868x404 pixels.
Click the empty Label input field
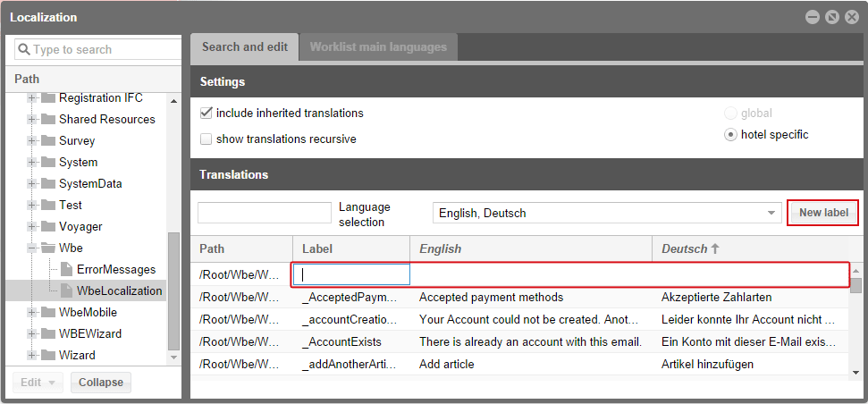point(351,274)
